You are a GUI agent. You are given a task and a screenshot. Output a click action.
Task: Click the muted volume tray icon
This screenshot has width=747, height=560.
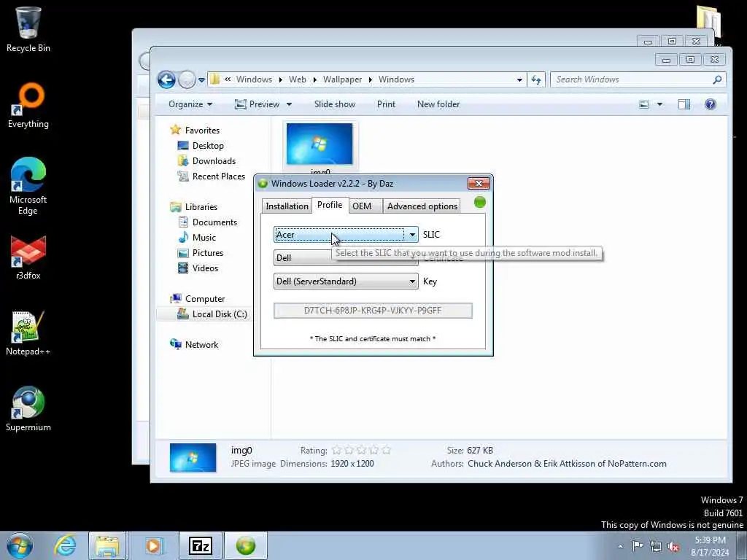tap(673, 547)
